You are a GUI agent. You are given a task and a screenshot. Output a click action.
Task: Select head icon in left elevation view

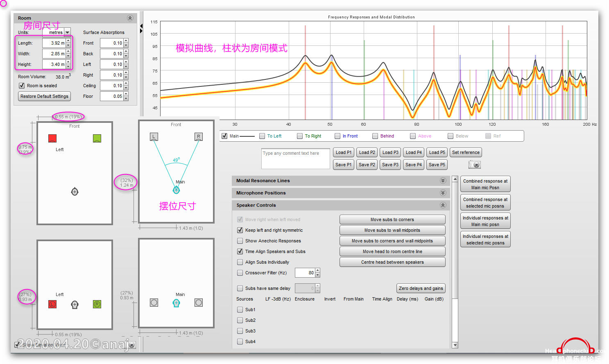pyautogui.click(x=75, y=304)
